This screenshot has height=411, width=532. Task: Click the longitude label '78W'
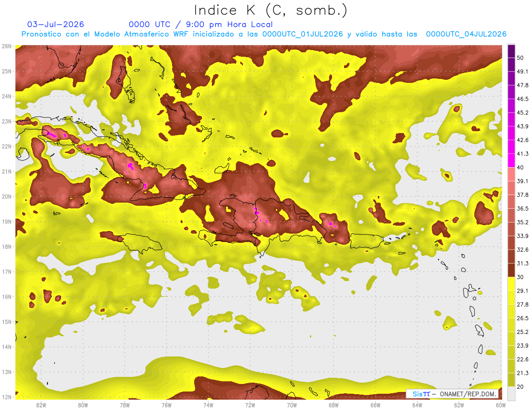(125, 406)
